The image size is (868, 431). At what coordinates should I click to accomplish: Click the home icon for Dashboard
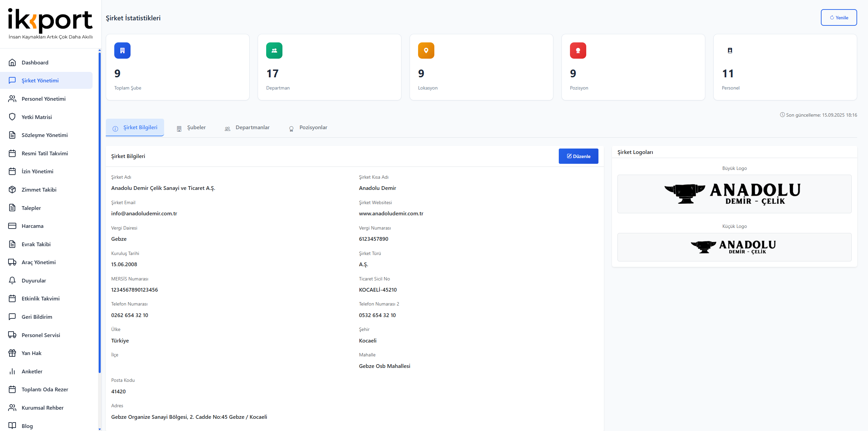pos(12,62)
